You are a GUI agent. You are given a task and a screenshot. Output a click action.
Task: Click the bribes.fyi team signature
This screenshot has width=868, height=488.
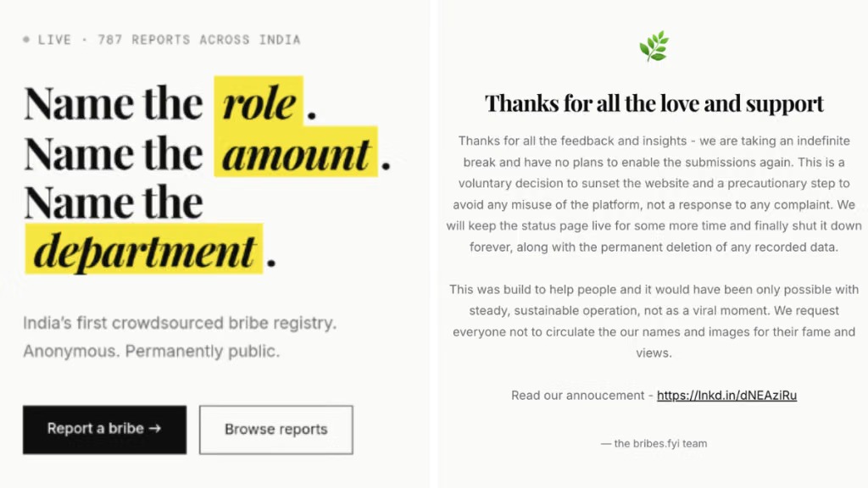point(654,443)
